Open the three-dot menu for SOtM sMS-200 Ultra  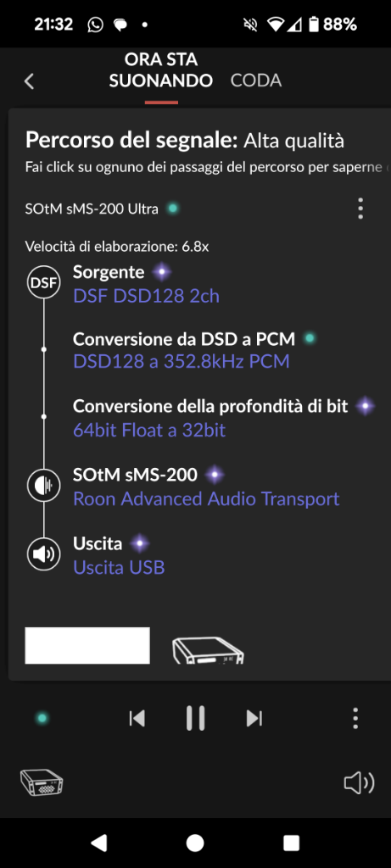pyautogui.click(x=360, y=209)
